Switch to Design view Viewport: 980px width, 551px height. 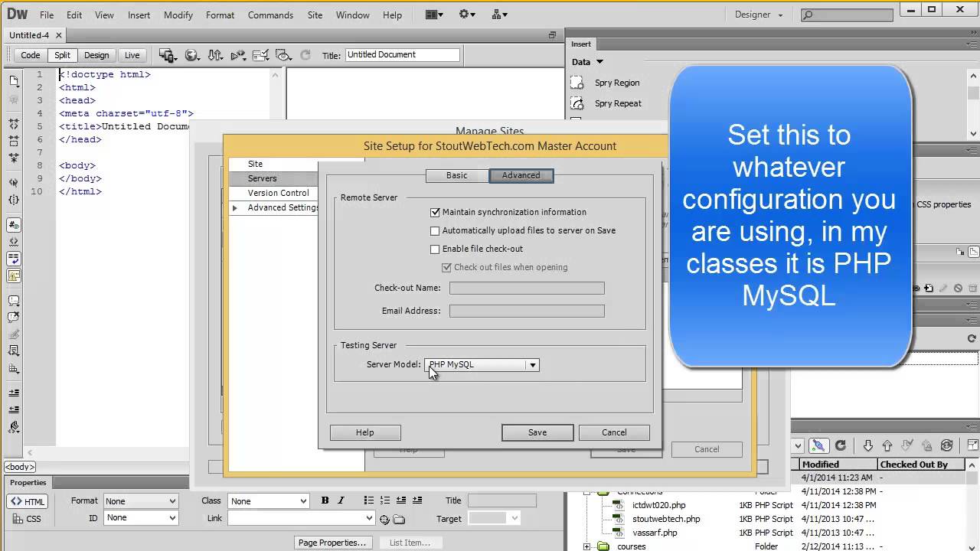(96, 55)
